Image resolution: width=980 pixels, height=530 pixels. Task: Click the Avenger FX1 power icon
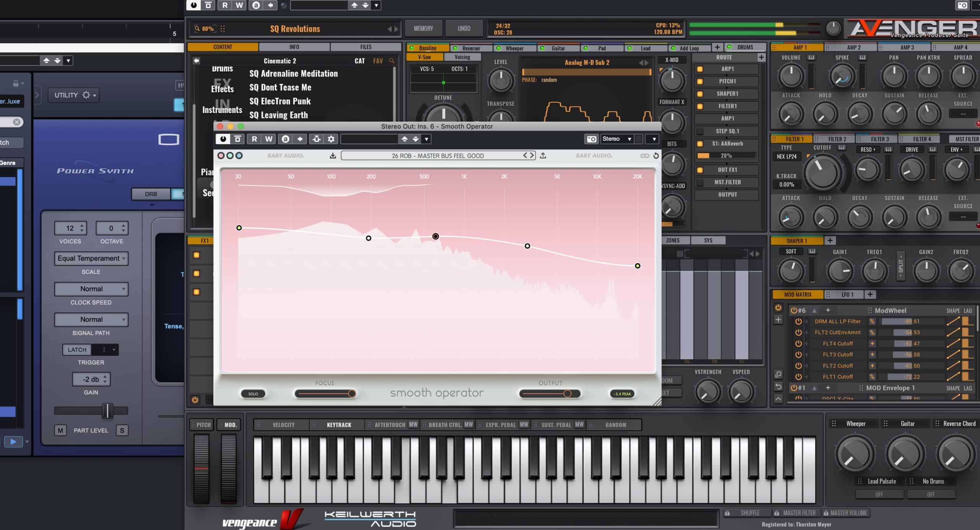pyautogui.click(x=195, y=400)
